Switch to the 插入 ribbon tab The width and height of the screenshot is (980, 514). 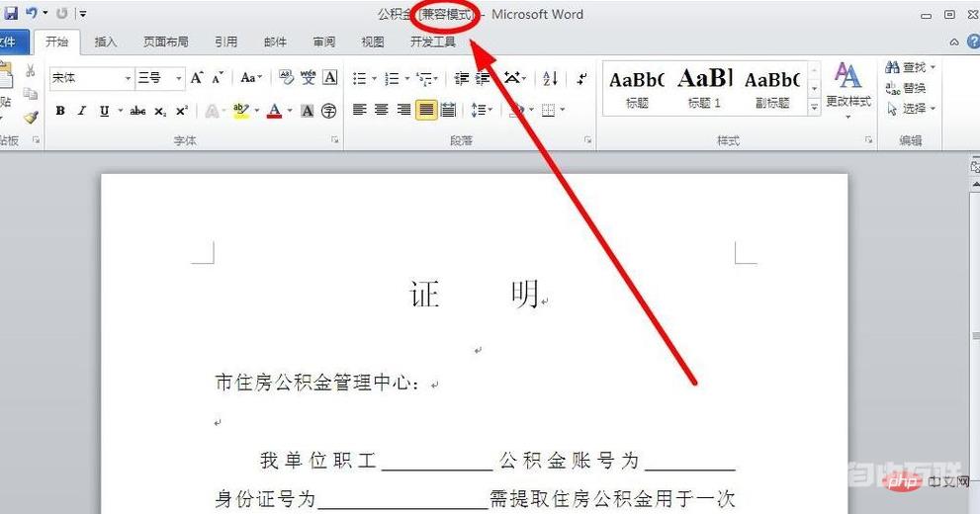(x=106, y=43)
